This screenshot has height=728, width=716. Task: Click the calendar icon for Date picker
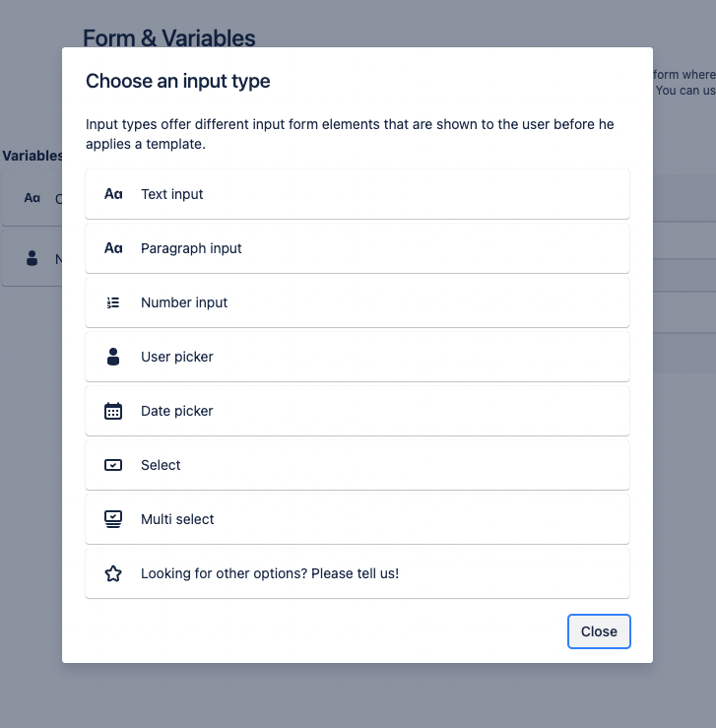pyautogui.click(x=113, y=411)
